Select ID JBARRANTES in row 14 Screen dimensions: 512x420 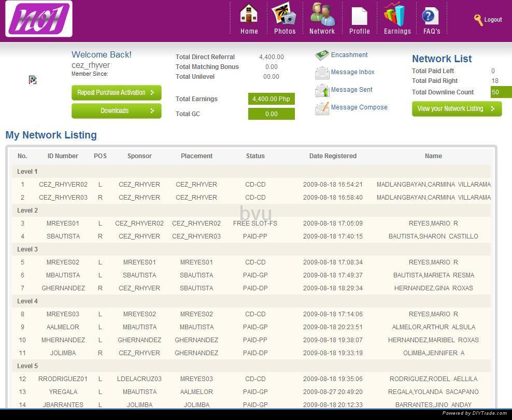(63, 405)
